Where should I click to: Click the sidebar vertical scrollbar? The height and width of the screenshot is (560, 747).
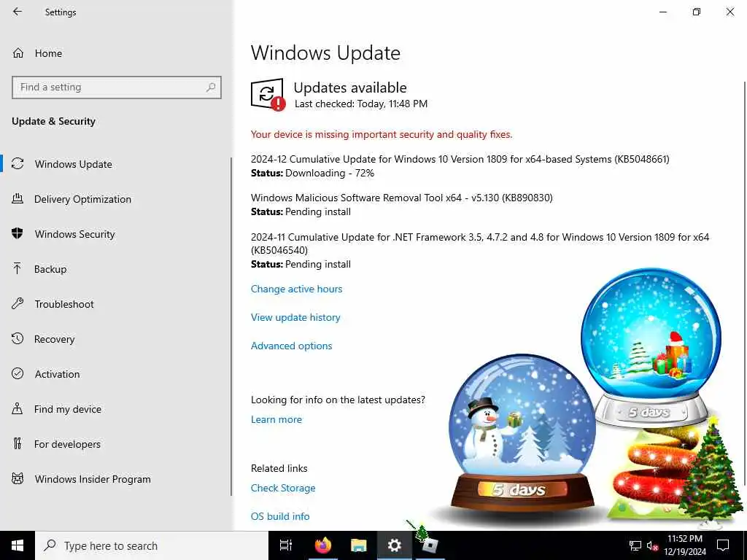231,326
